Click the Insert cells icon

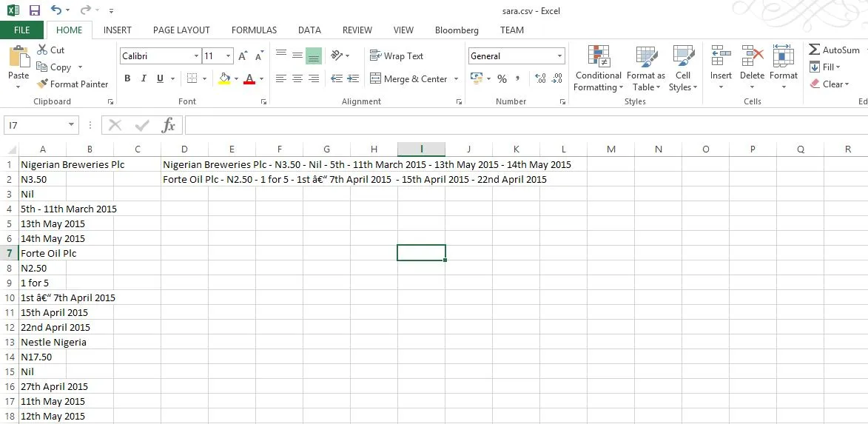[x=721, y=56]
